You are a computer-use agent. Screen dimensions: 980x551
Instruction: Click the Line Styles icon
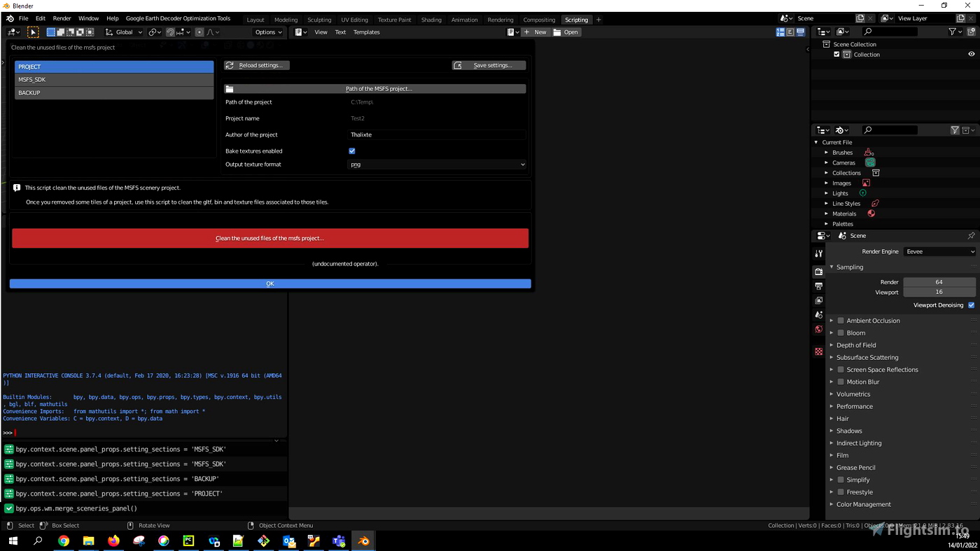[x=875, y=203]
